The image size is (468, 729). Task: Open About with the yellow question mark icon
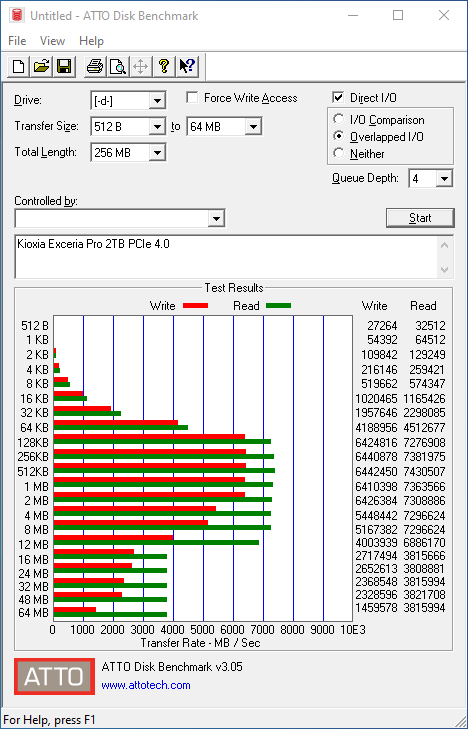(x=164, y=66)
